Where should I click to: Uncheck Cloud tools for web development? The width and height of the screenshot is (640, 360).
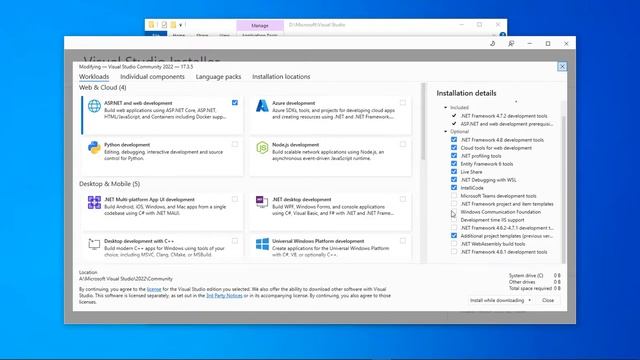click(454, 148)
